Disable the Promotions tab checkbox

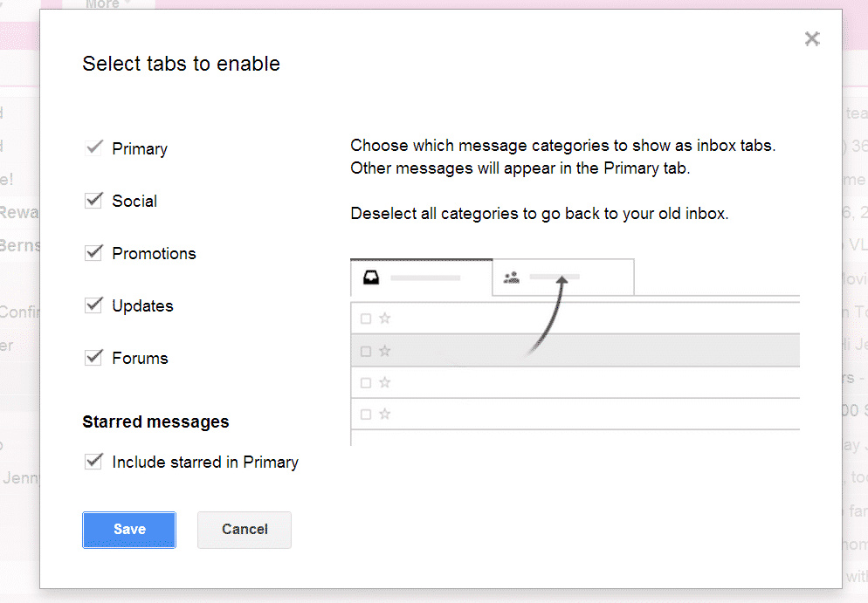tap(93, 253)
